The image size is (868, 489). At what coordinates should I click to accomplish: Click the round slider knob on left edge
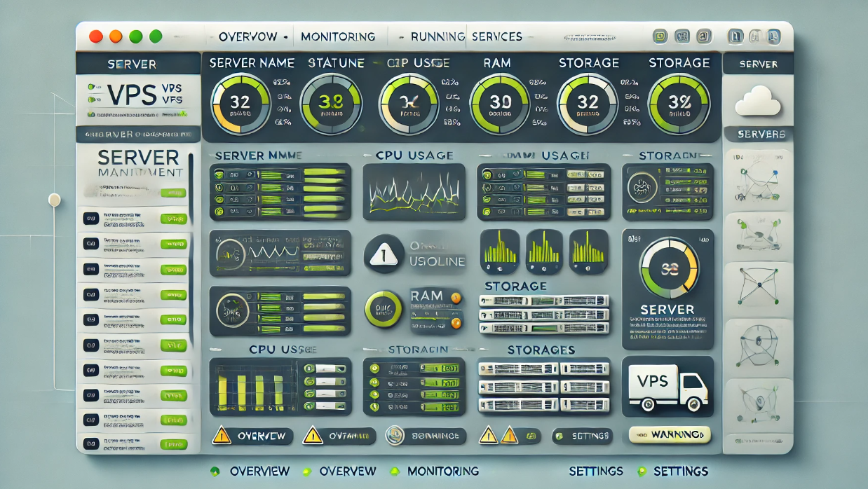54,200
